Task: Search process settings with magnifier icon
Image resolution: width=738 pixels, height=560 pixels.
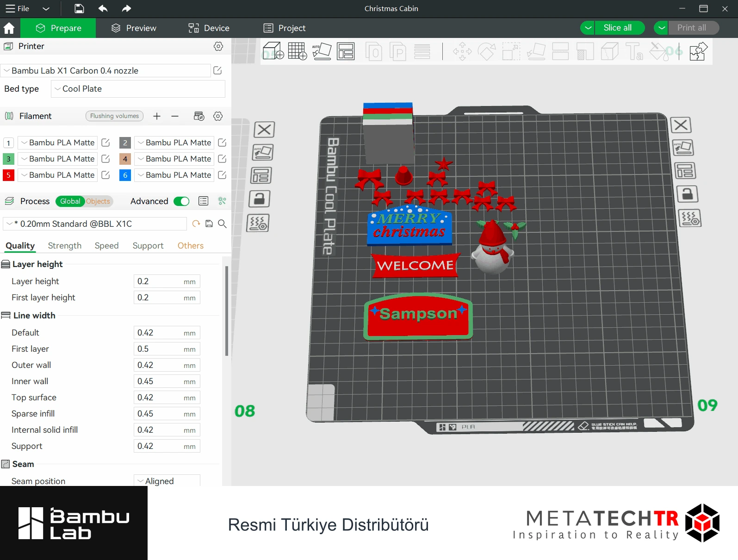Action: coord(222,224)
